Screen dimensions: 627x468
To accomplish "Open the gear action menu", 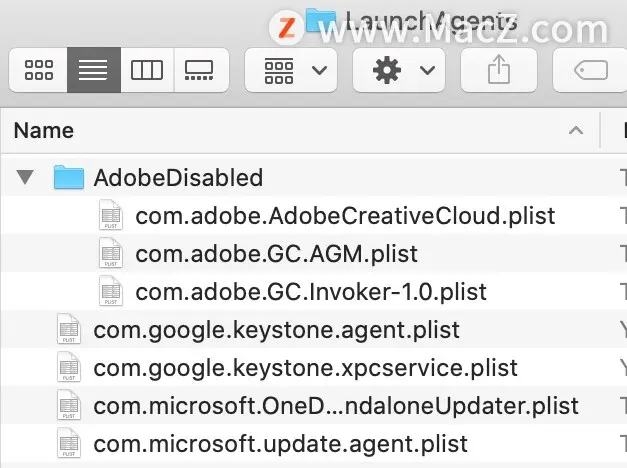I will pos(399,70).
